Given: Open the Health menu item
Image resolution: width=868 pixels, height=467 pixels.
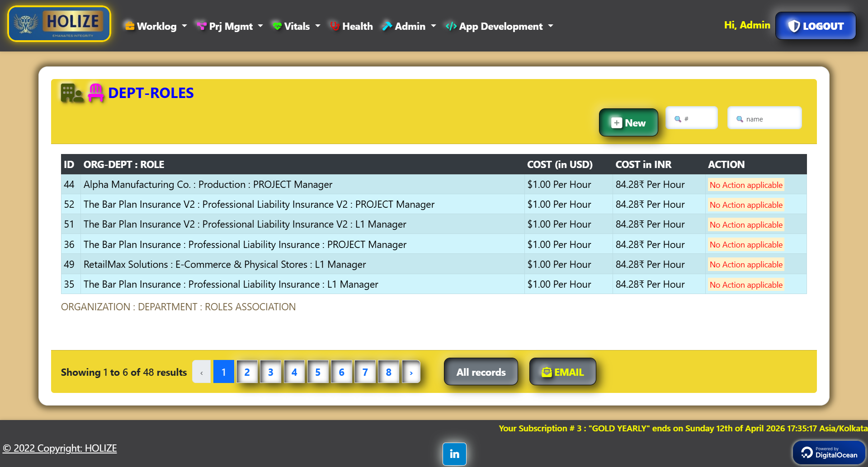Looking at the screenshot, I should tap(351, 26).
